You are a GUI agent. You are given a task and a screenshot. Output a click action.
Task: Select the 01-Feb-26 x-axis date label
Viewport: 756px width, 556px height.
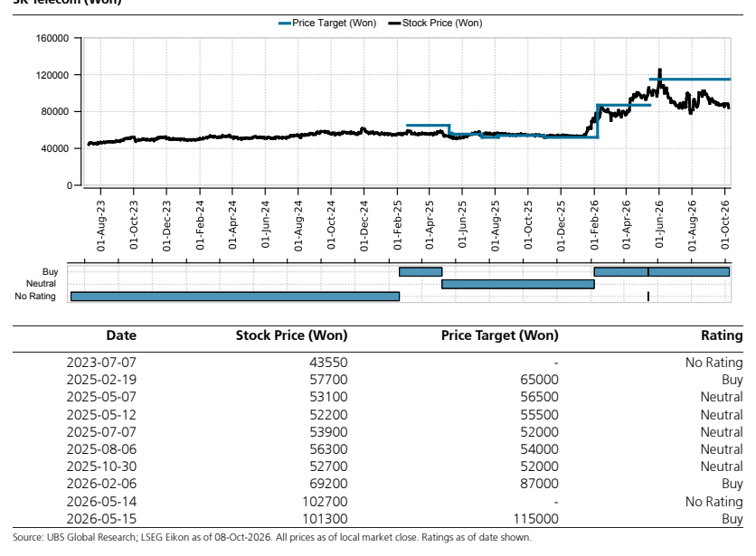594,225
